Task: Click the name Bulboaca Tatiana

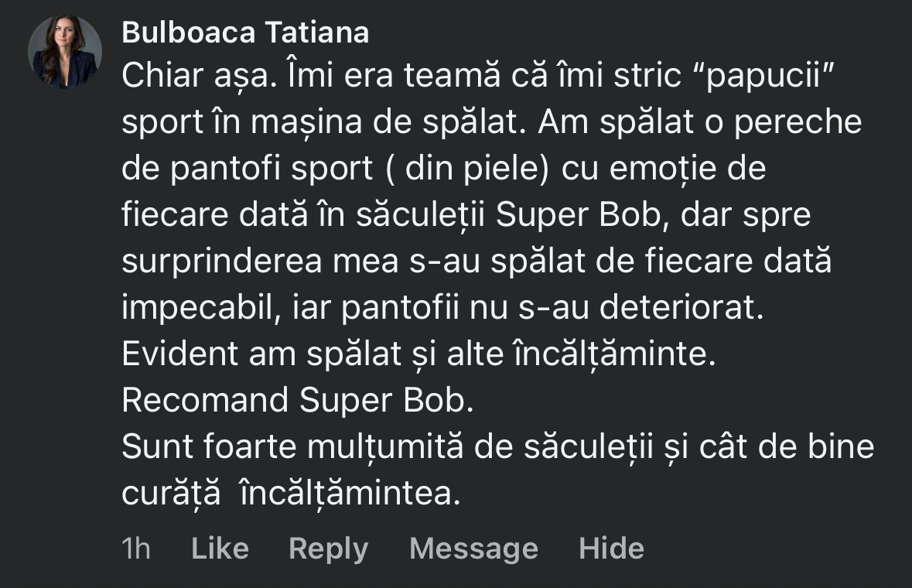Action: pos(245,32)
